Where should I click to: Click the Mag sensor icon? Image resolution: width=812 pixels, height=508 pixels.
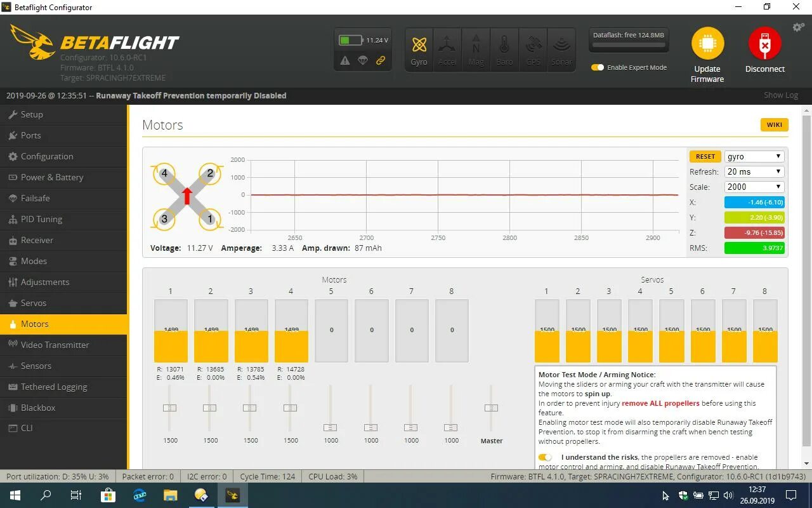coord(476,50)
